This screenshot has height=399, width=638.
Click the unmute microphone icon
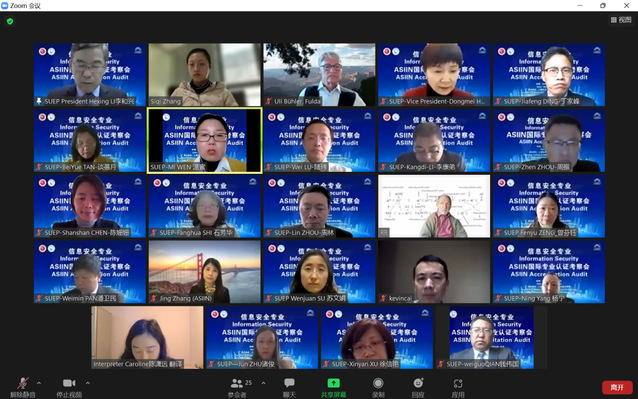point(23,383)
